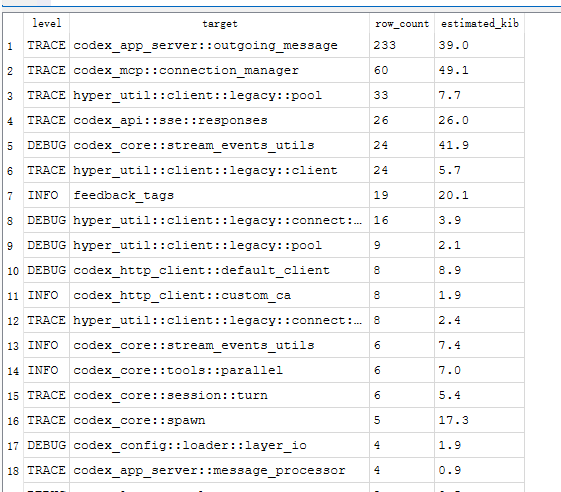Select row number 1 header
The width and height of the screenshot is (561, 492).
point(13,45)
